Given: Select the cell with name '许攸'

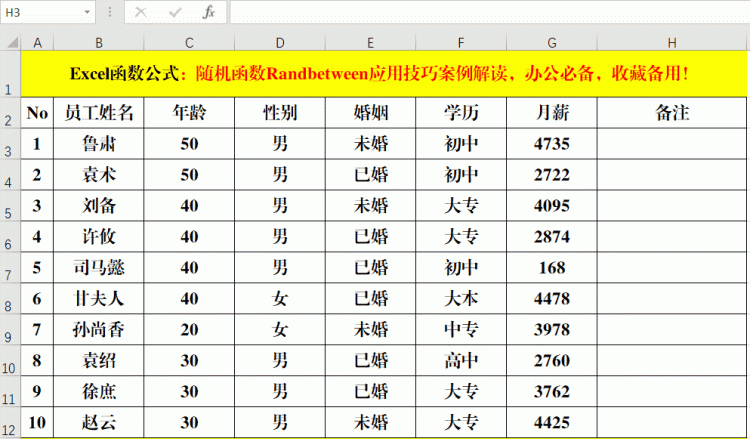Looking at the screenshot, I should [x=99, y=237].
